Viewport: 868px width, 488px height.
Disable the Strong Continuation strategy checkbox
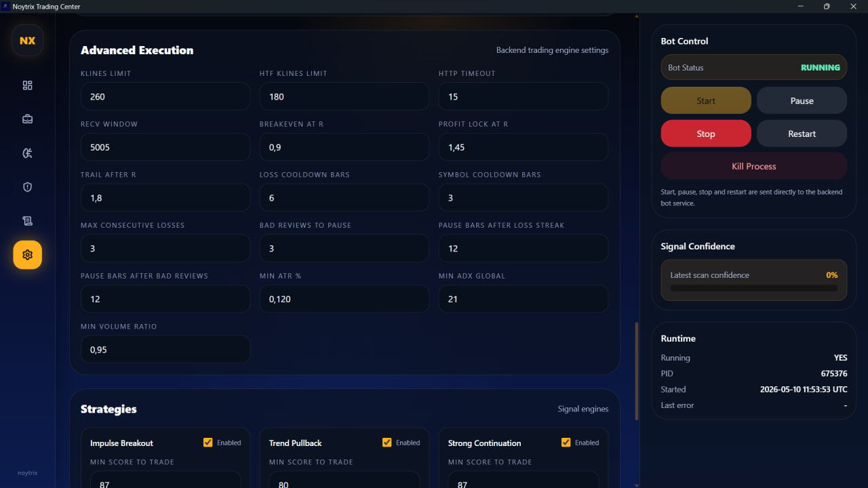pyautogui.click(x=566, y=443)
